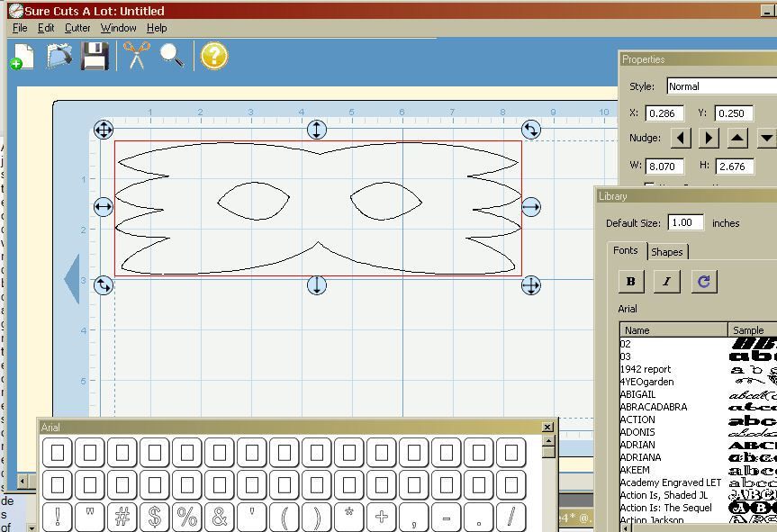This screenshot has height=532, width=777.
Task: Click the Arial panel scrollbar up arrow
Action: pyautogui.click(x=548, y=440)
